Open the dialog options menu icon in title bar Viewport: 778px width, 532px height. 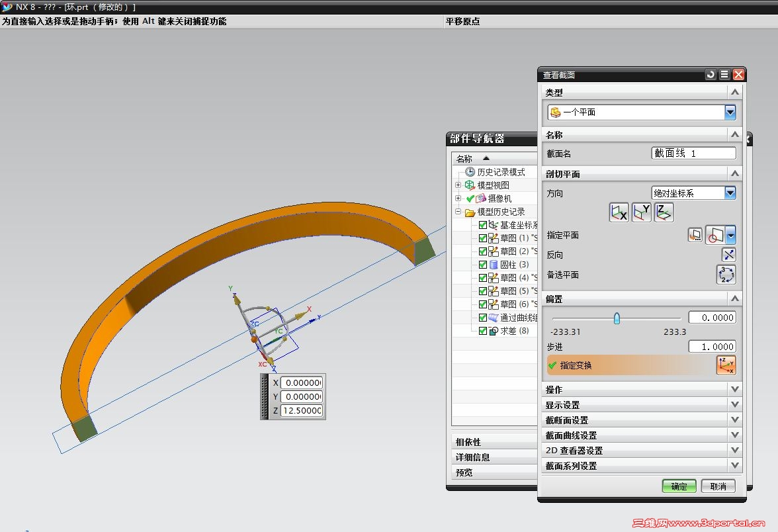point(724,74)
